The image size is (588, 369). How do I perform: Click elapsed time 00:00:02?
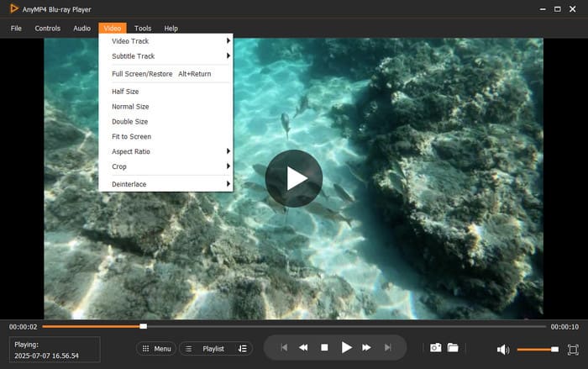(x=24, y=327)
